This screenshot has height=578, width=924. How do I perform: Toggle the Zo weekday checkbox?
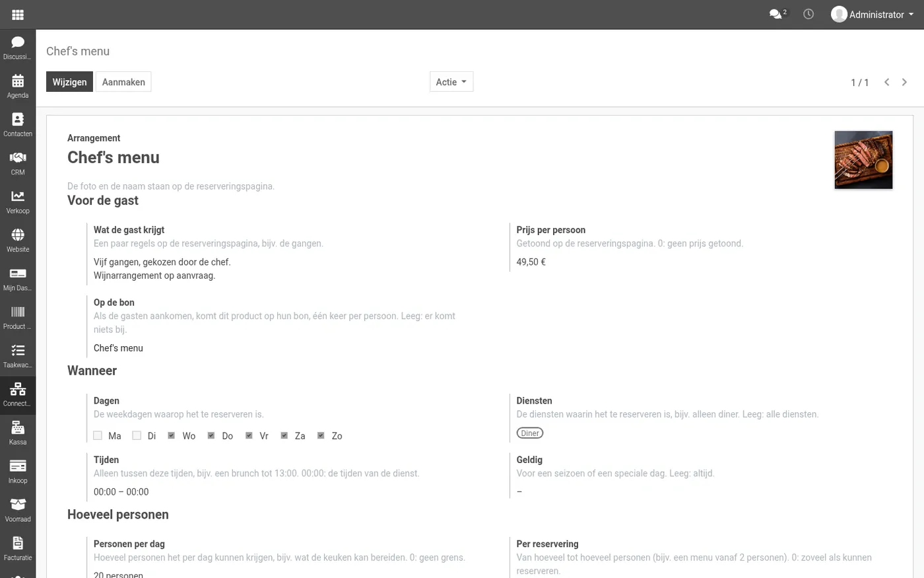click(x=321, y=435)
